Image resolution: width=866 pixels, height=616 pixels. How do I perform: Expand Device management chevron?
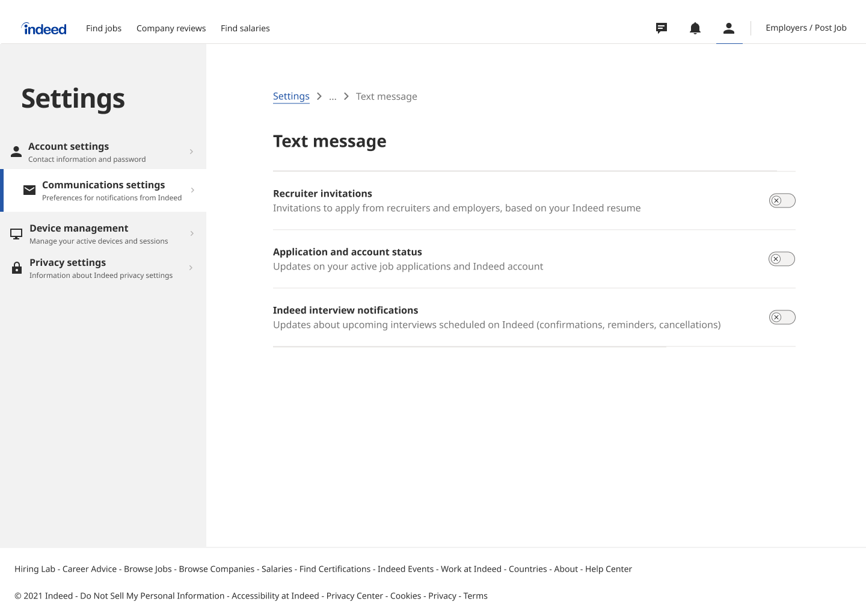click(x=192, y=233)
